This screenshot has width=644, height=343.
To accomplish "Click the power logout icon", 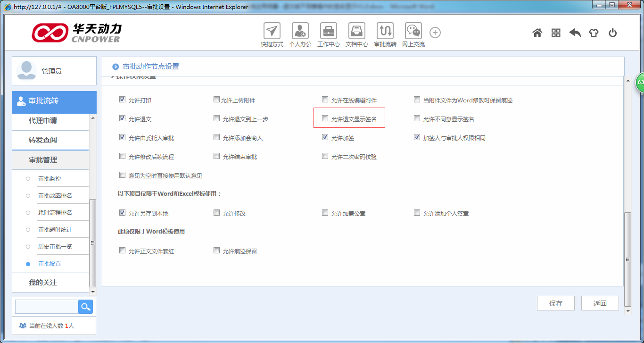I will [612, 33].
